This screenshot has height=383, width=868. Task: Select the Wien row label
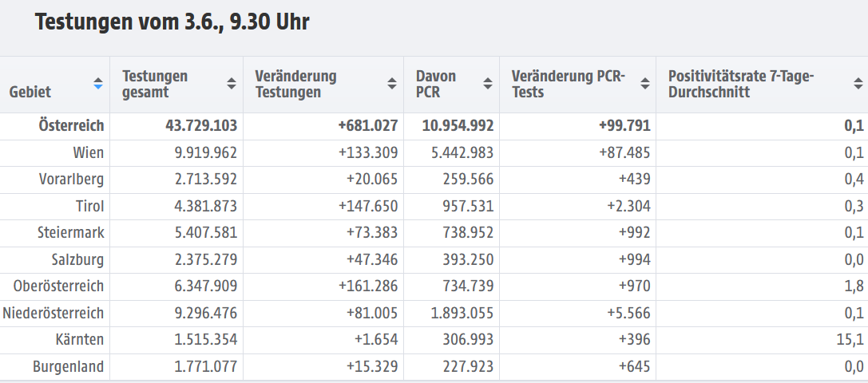pyautogui.click(x=88, y=152)
